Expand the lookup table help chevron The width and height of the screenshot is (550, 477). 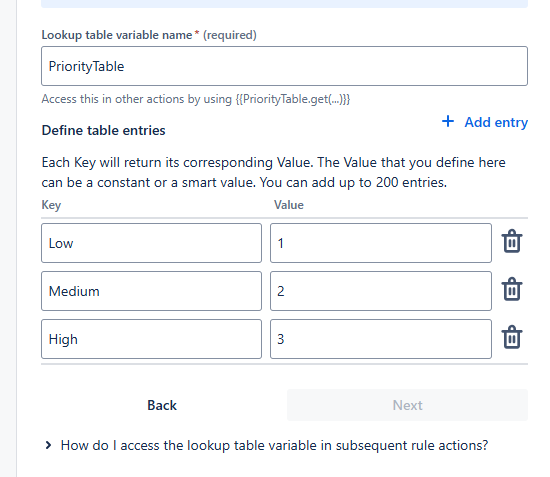coord(48,445)
